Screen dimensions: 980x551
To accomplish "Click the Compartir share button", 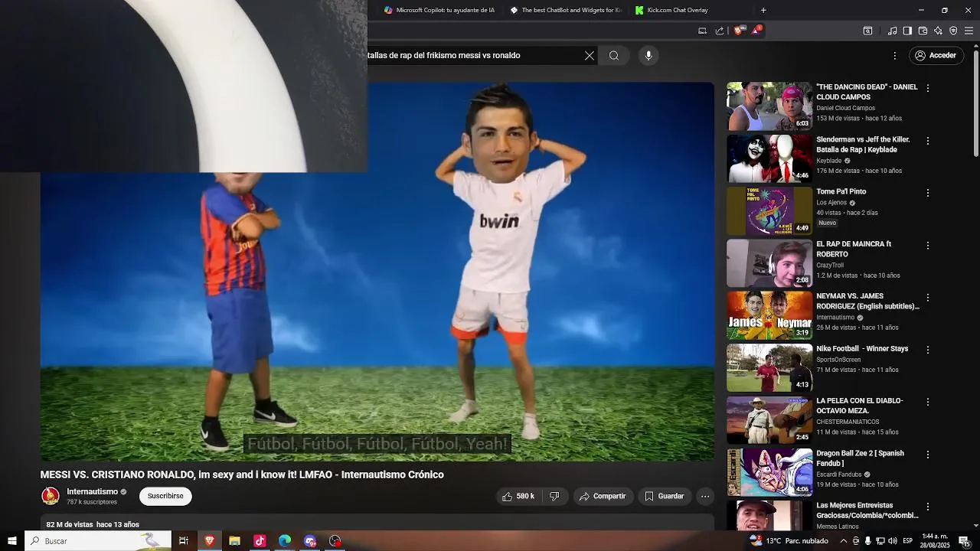I will pyautogui.click(x=603, y=496).
